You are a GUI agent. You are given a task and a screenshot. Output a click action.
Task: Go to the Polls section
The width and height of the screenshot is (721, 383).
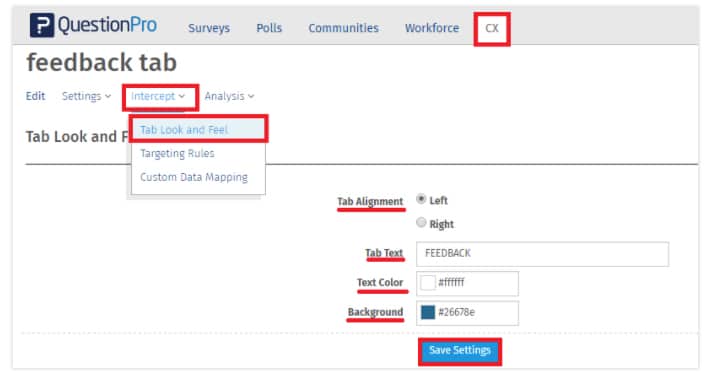pos(269,28)
